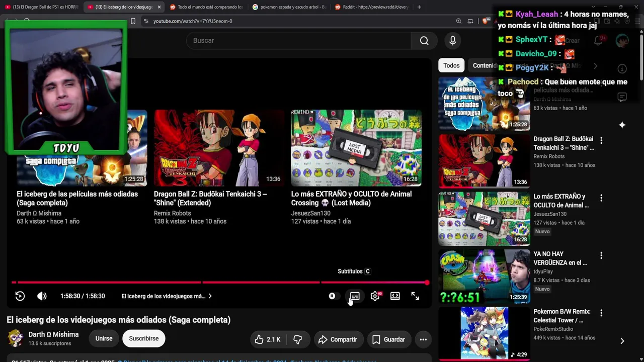Open end-screen video 'El iceberg de las películas más odiadas'

77,198
